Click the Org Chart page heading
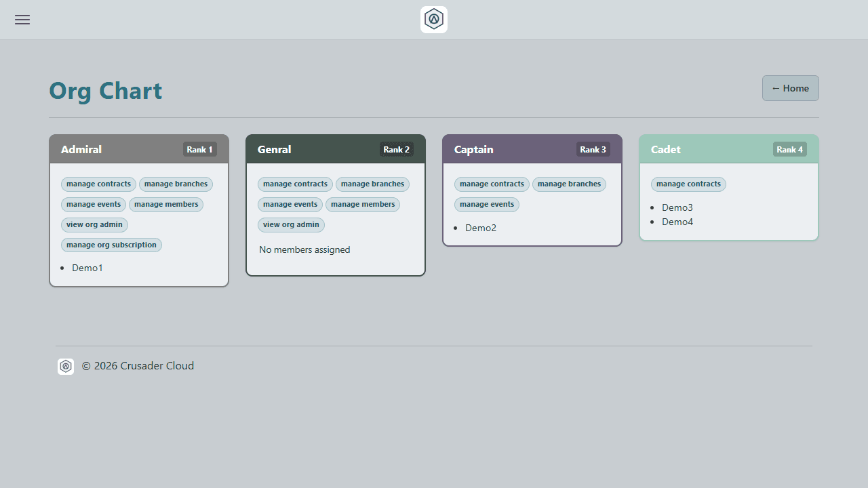This screenshot has height=488, width=868. (105, 90)
